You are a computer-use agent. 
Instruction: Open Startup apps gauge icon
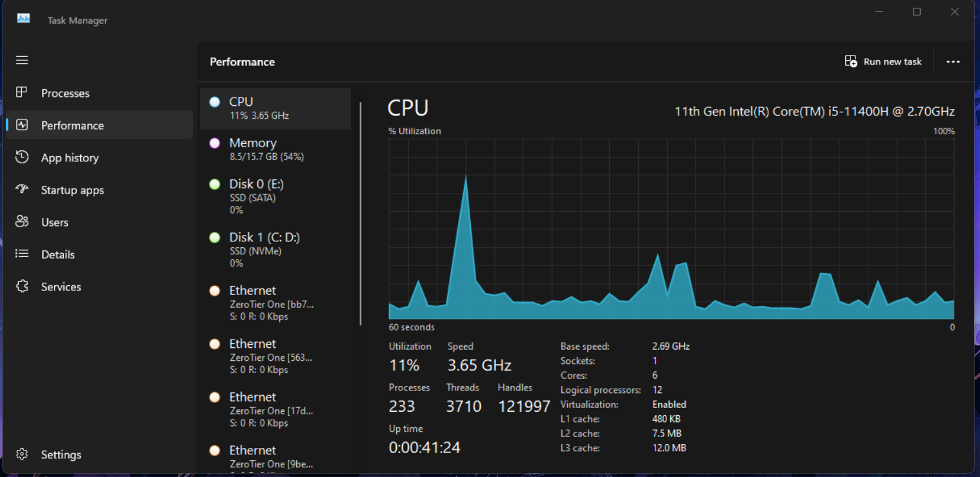(x=22, y=189)
